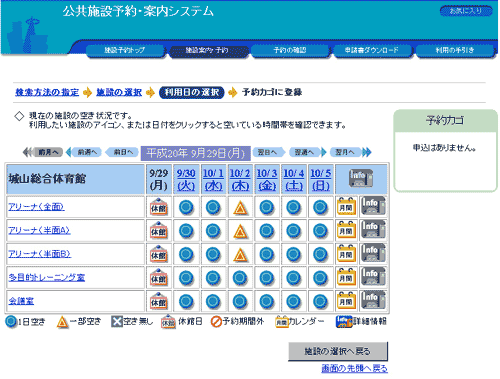500x379 pixels.
Task: Click the 9/30 available circle for 会議室
Action: tap(186, 302)
